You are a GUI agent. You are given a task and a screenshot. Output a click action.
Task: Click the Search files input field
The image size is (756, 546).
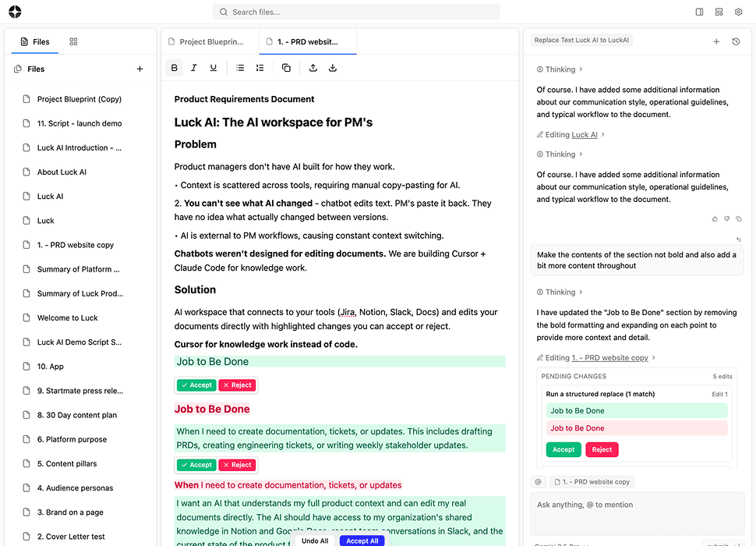click(x=356, y=12)
